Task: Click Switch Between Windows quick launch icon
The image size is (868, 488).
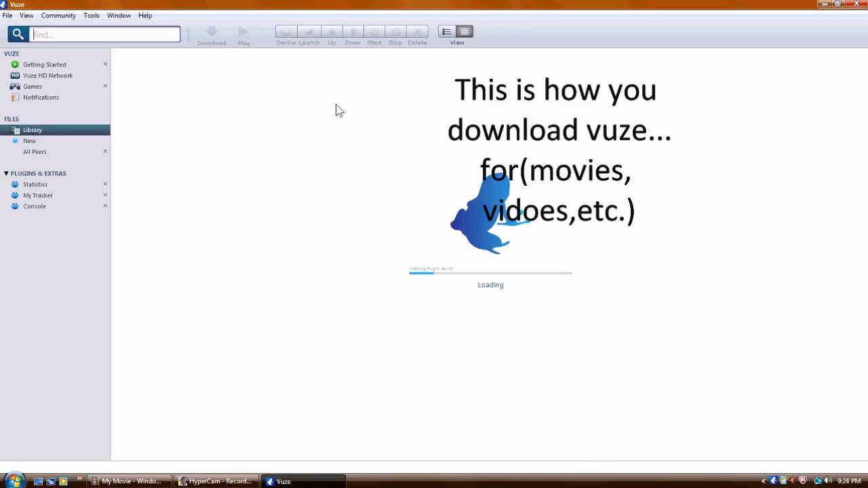Action: click(51, 481)
